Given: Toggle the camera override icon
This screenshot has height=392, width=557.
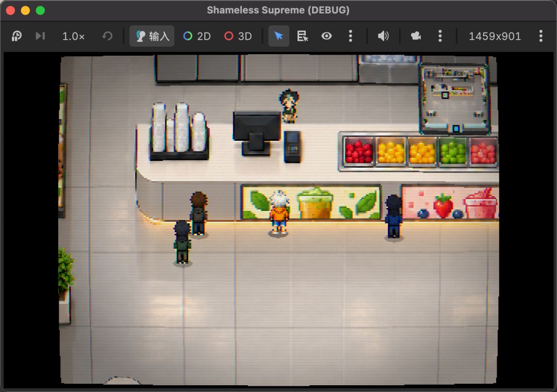Looking at the screenshot, I should (x=416, y=36).
